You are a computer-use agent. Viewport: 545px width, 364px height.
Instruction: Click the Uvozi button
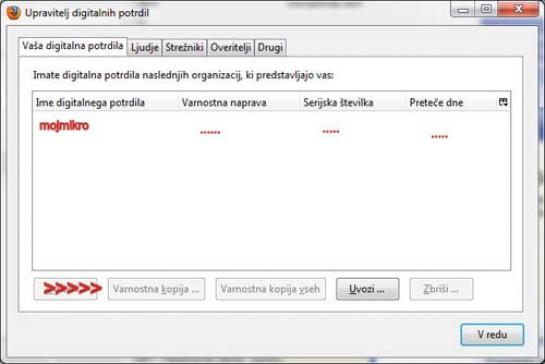click(367, 289)
